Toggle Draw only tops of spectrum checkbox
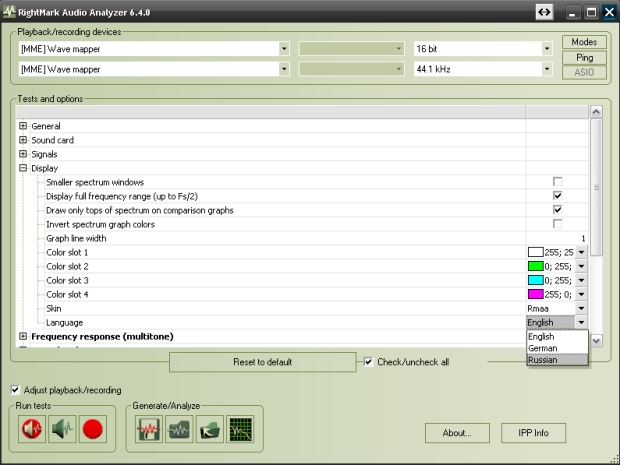 [x=557, y=210]
